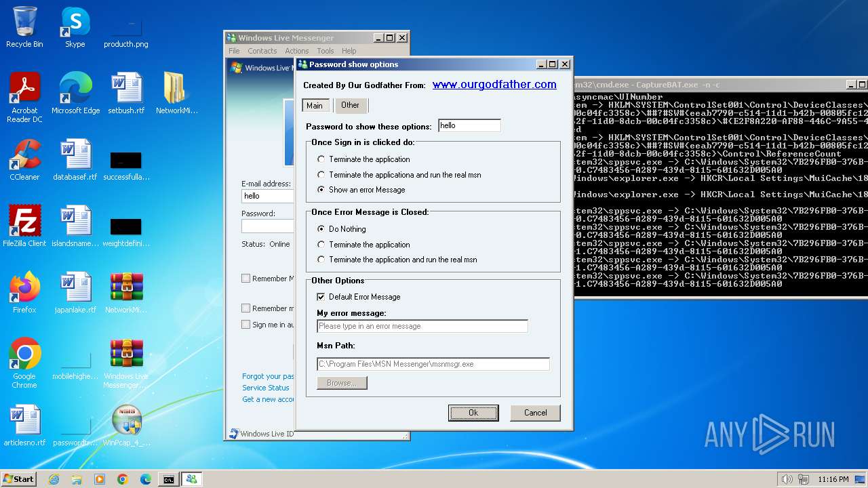This screenshot has height=488, width=868.
Task: Select 'Terminate the application' under Sign in
Action: click(x=321, y=159)
